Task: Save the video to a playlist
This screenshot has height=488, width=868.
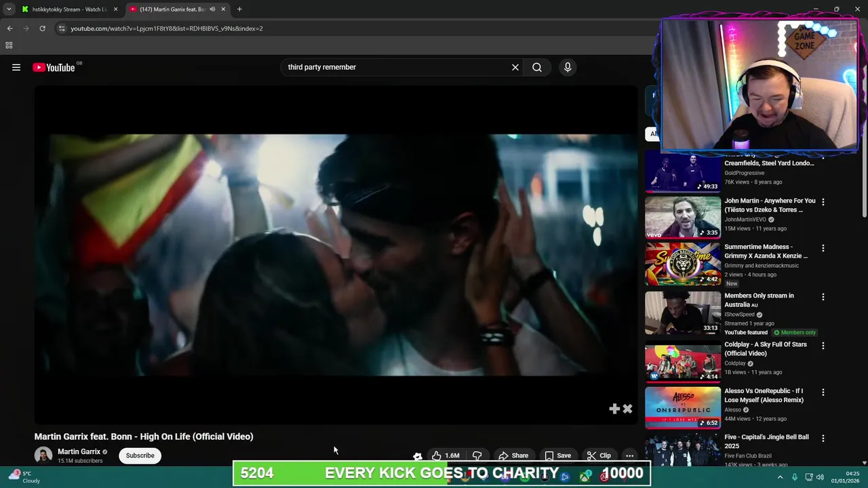Action: [558, 455]
